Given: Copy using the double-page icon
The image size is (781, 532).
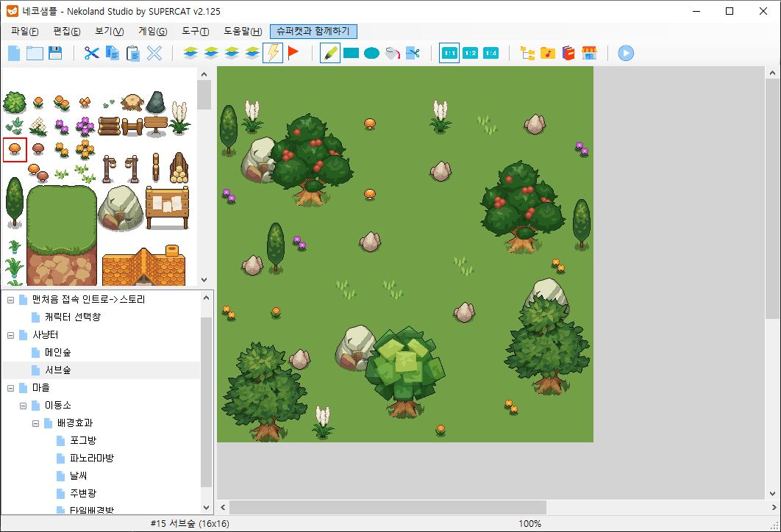Looking at the screenshot, I should [x=113, y=53].
